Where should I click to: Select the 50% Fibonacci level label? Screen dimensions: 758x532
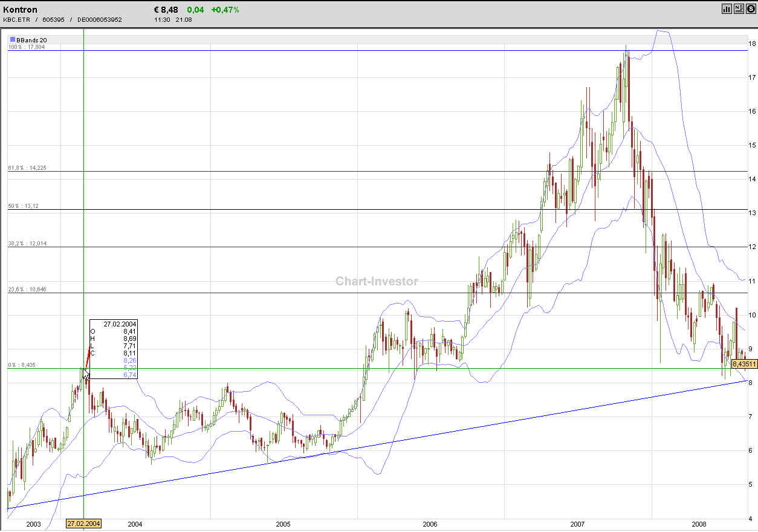pyautogui.click(x=24, y=206)
